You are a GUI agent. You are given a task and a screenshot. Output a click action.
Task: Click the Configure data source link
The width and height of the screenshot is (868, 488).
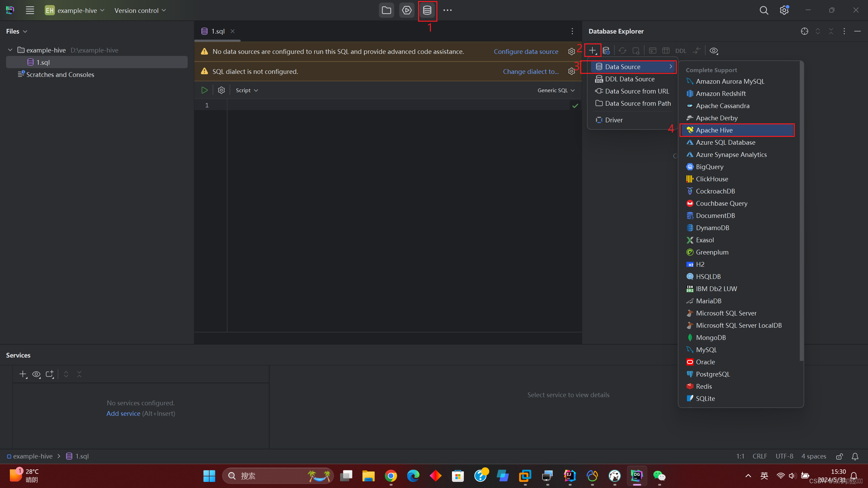(526, 52)
